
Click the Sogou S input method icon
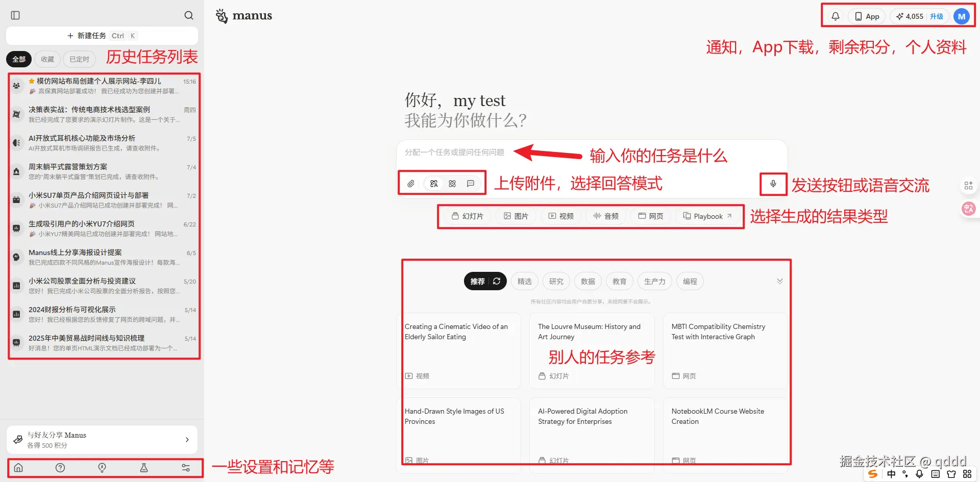point(873,474)
